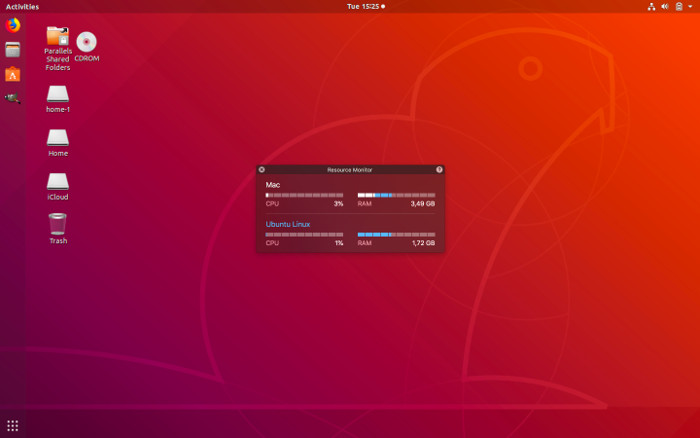
Task: Select the home-1 drive icon
Action: (x=58, y=99)
